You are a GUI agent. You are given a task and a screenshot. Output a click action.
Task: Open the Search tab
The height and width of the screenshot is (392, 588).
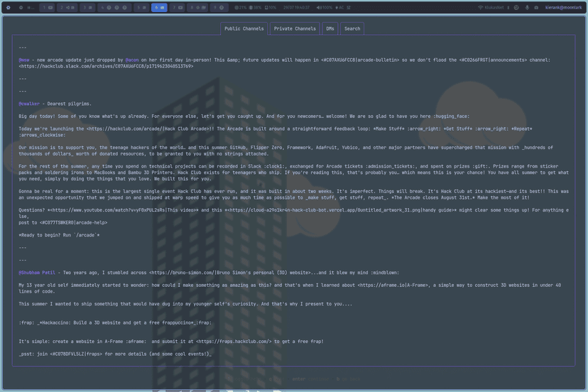click(352, 29)
